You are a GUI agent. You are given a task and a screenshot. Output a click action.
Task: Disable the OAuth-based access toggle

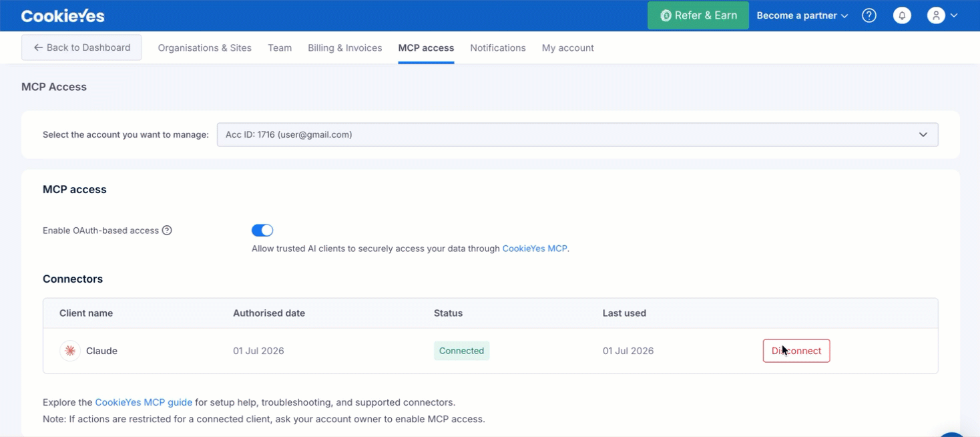(x=262, y=231)
